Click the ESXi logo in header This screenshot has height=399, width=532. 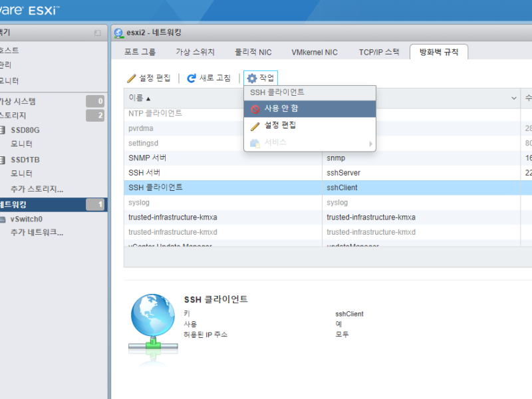(29, 10)
